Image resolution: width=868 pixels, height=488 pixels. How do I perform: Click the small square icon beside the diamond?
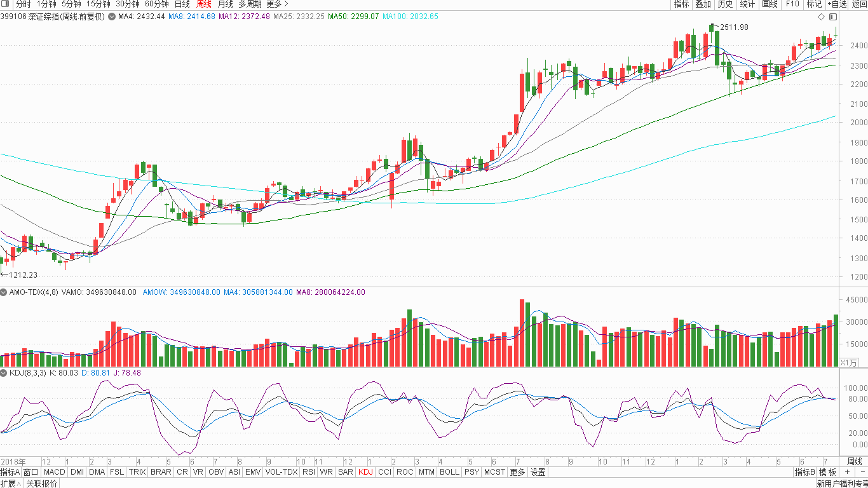tap(832, 17)
